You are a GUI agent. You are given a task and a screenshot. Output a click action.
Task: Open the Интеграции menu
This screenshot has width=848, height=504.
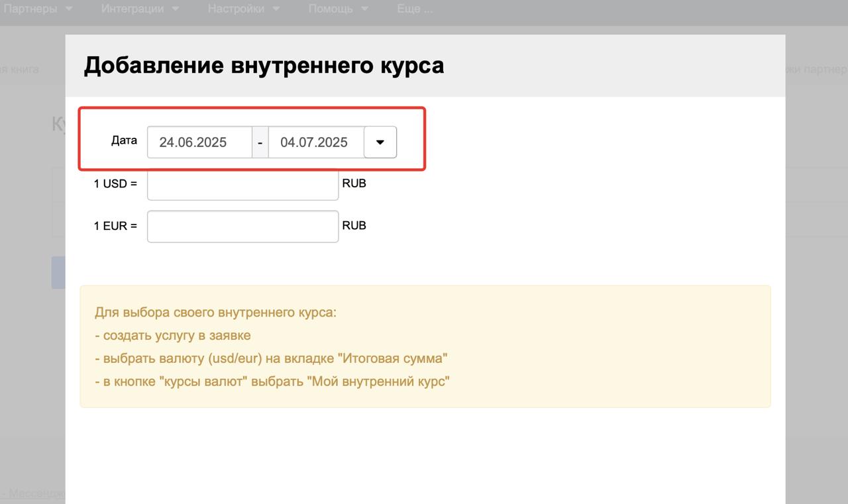pos(140,9)
